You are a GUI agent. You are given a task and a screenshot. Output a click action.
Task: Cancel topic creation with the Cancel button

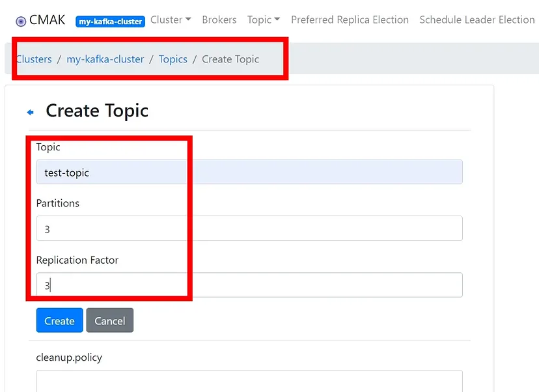pyautogui.click(x=110, y=320)
